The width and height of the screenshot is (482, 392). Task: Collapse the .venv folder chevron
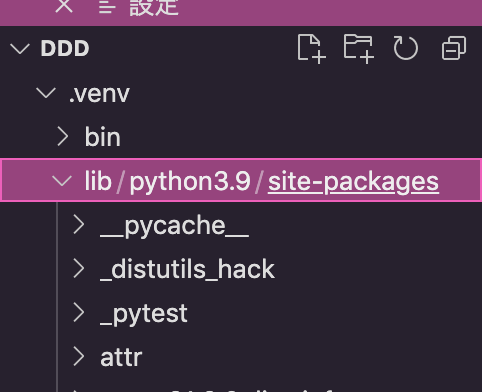click(46, 93)
